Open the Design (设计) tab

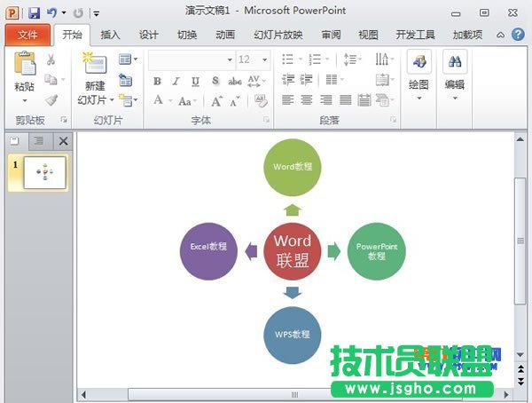point(149,35)
